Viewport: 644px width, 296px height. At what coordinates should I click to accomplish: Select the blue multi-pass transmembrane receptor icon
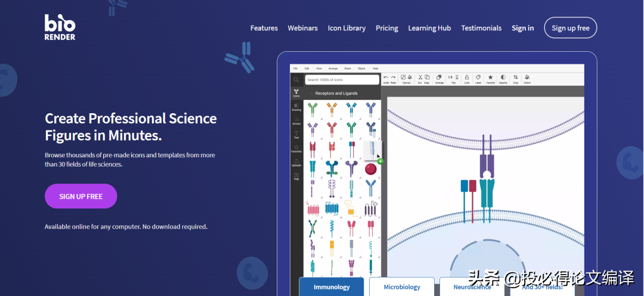[x=332, y=208]
